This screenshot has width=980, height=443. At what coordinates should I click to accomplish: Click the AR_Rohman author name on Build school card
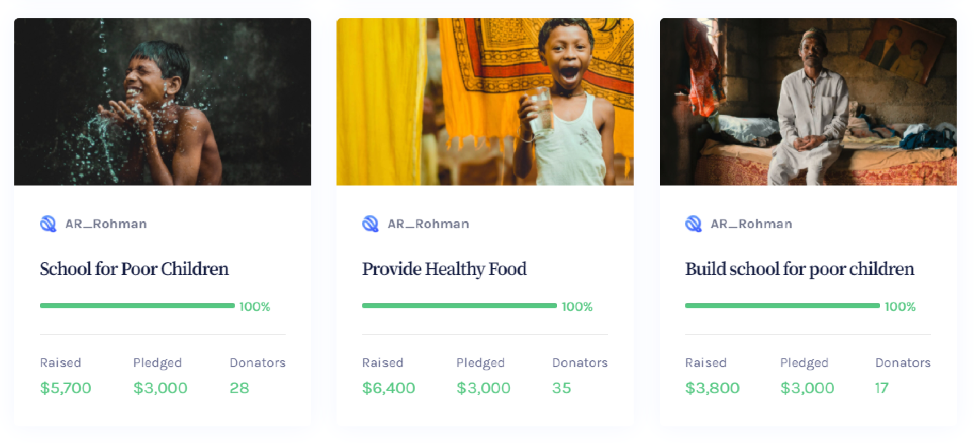[751, 224]
